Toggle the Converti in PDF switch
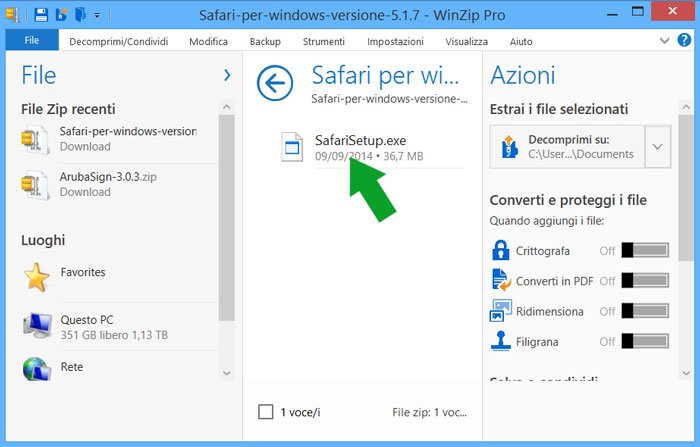This screenshot has height=447, width=700. 646,280
